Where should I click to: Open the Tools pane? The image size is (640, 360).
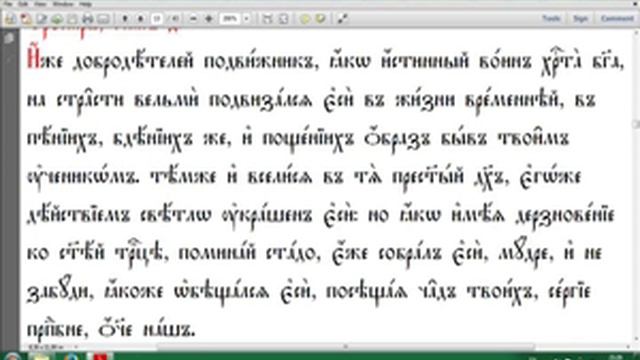point(551,19)
